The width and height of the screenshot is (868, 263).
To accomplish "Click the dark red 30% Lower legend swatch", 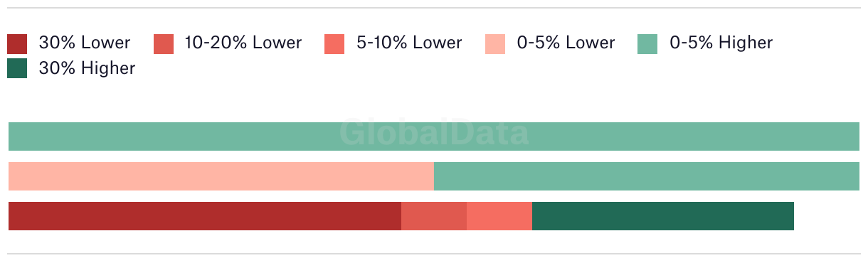I will pyautogui.click(x=17, y=43).
